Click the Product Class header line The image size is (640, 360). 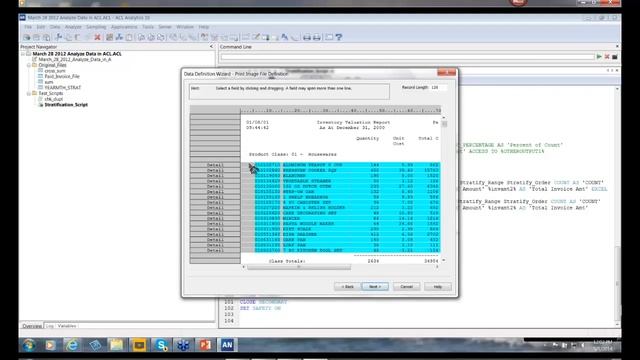293,154
